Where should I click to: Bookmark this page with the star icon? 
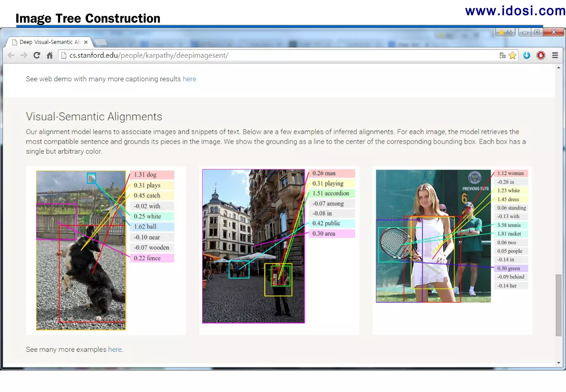pyautogui.click(x=512, y=56)
